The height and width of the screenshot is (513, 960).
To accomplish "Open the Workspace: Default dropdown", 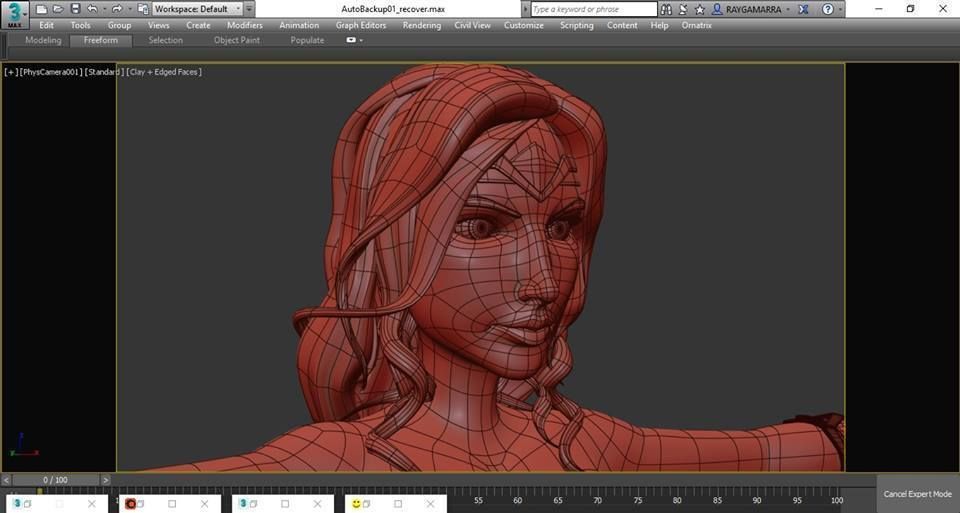I will (197, 9).
